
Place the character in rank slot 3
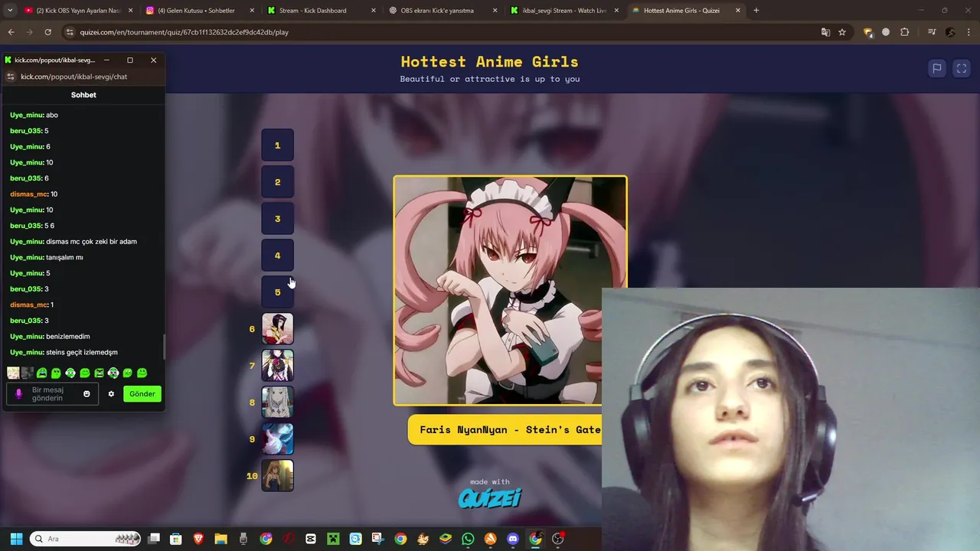click(x=277, y=219)
